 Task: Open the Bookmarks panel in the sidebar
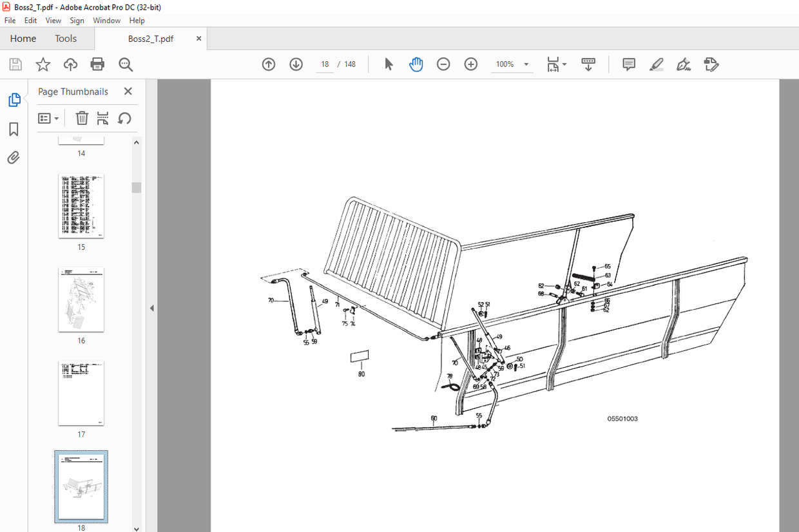(14, 129)
